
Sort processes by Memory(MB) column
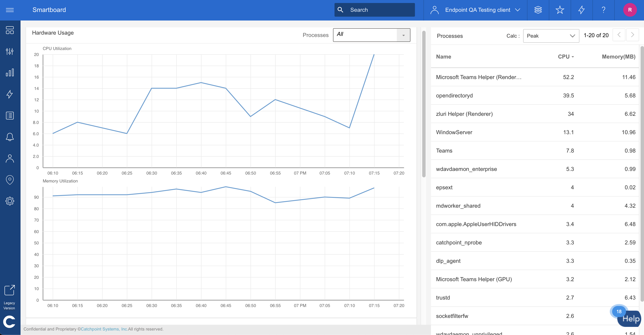[x=619, y=57]
